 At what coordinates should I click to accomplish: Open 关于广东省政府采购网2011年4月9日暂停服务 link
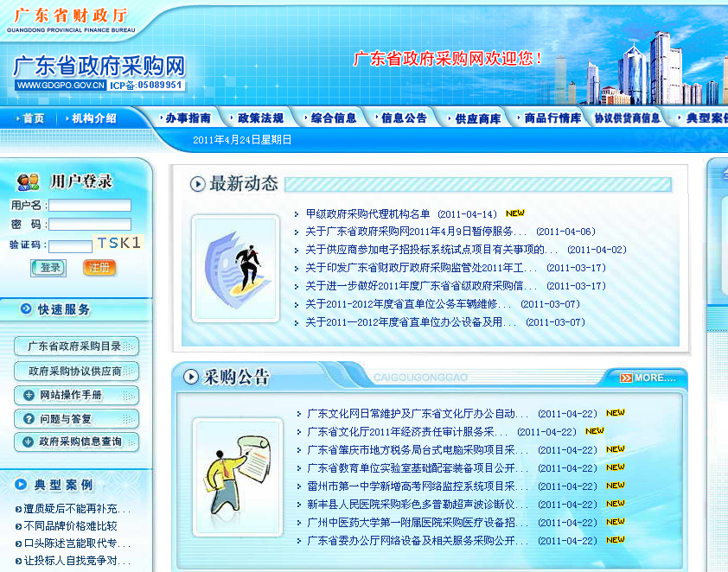tap(416, 232)
